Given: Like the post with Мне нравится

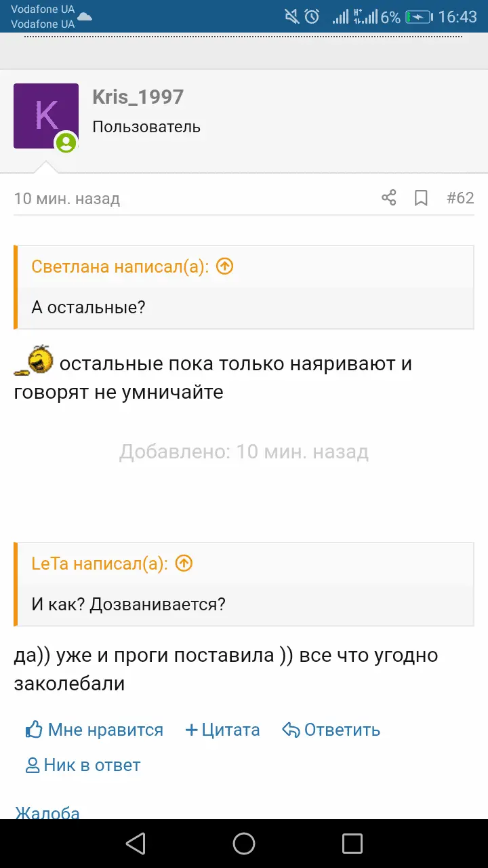Looking at the screenshot, I should pos(94,730).
